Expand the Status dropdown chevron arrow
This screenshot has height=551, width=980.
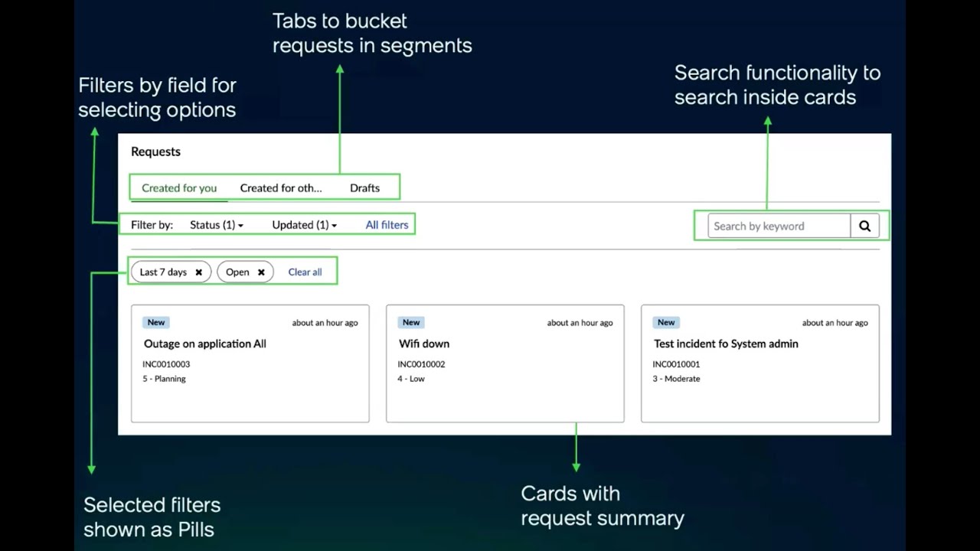pos(240,225)
